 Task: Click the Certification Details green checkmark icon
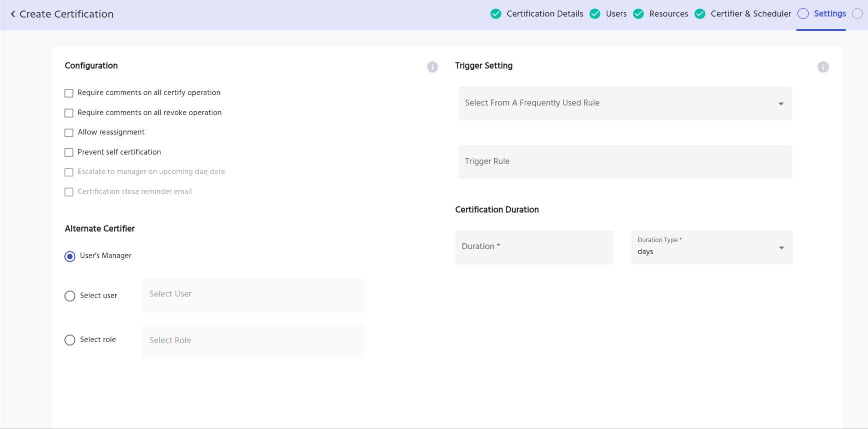tap(495, 14)
